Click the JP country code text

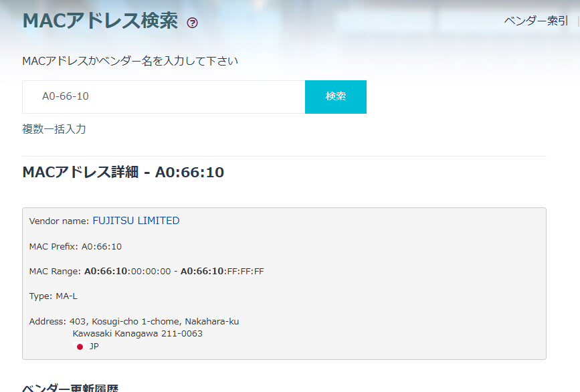coord(94,347)
